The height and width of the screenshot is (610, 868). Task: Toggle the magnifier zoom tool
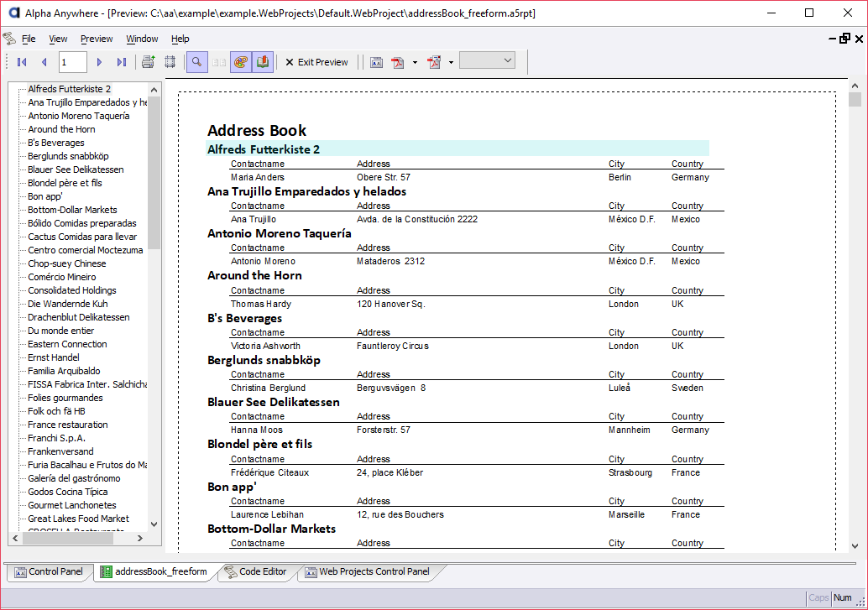pos(197,62)
